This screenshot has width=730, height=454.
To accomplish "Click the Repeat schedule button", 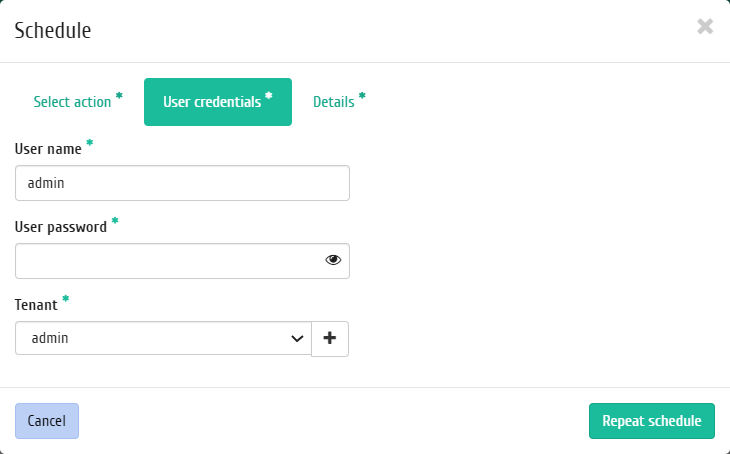I will [652, 421].
